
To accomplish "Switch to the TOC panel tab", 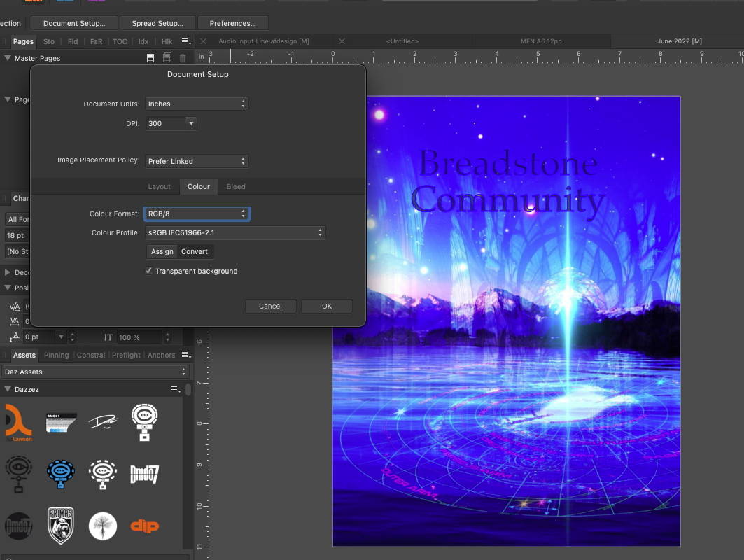I will (120, 42).
